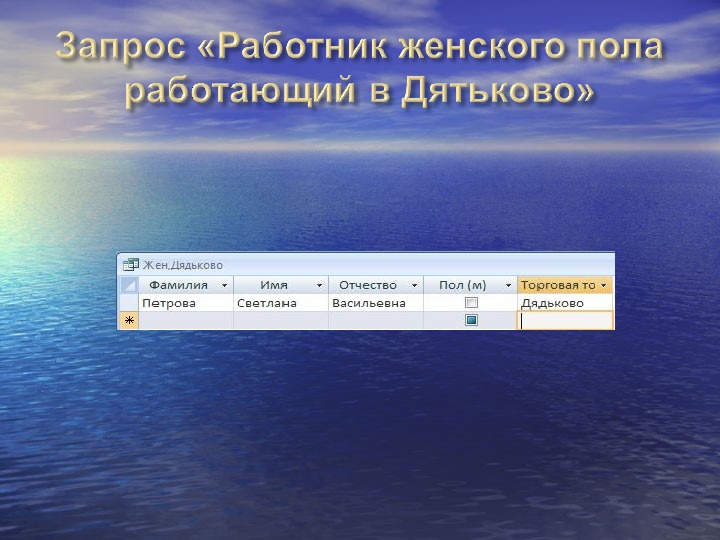Viewport: 720px width, 540px height.
Task: Click the active Торговая то cell in new row
Action: click(x=565, y=321)
